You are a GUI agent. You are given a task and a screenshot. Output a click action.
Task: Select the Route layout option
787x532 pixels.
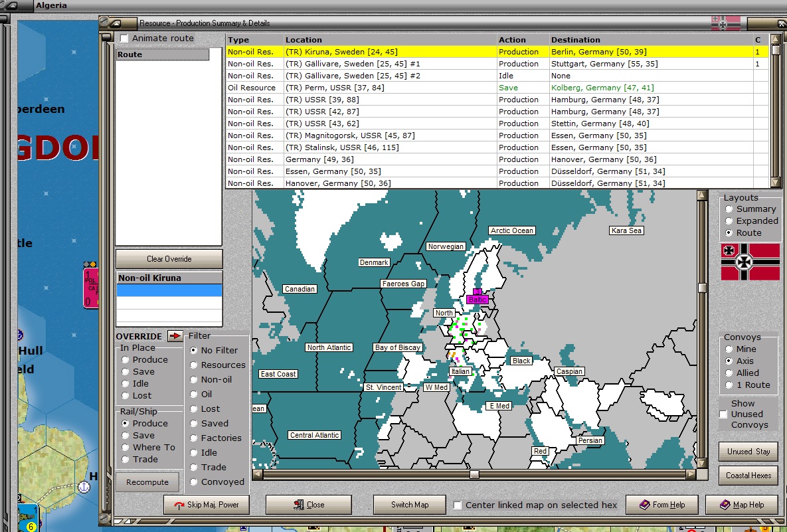pos(729,233)
